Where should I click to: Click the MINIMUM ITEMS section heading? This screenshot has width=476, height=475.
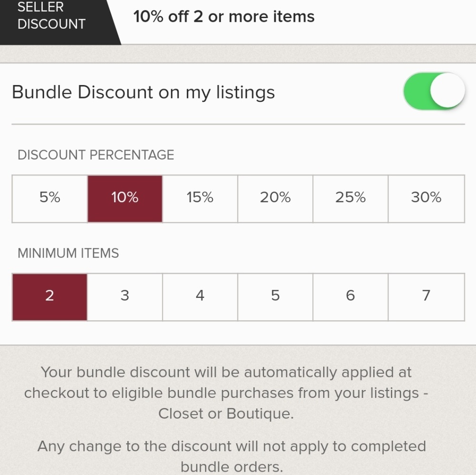click(x=68, y=253)
